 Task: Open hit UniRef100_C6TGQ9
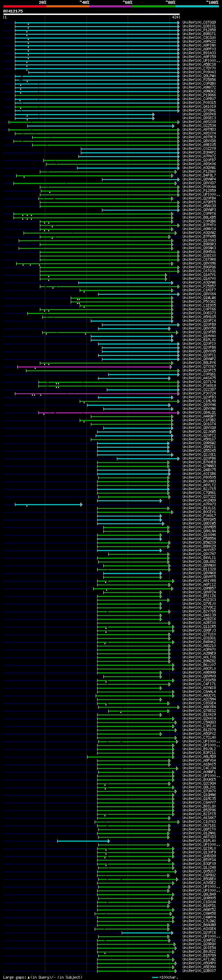click(x=199, y=23)
